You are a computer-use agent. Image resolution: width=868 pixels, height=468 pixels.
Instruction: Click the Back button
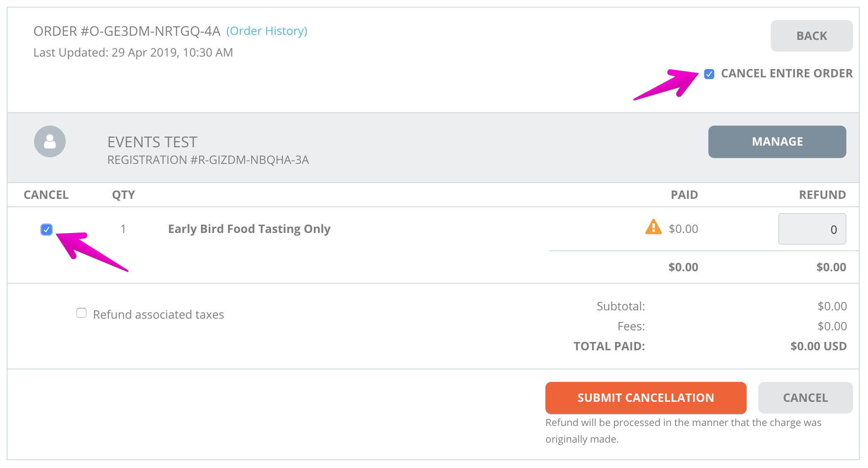(x=811, y=36)
